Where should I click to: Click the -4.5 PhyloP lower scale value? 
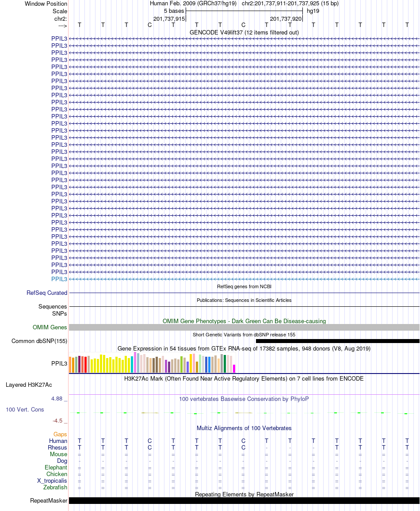[57, 421]
